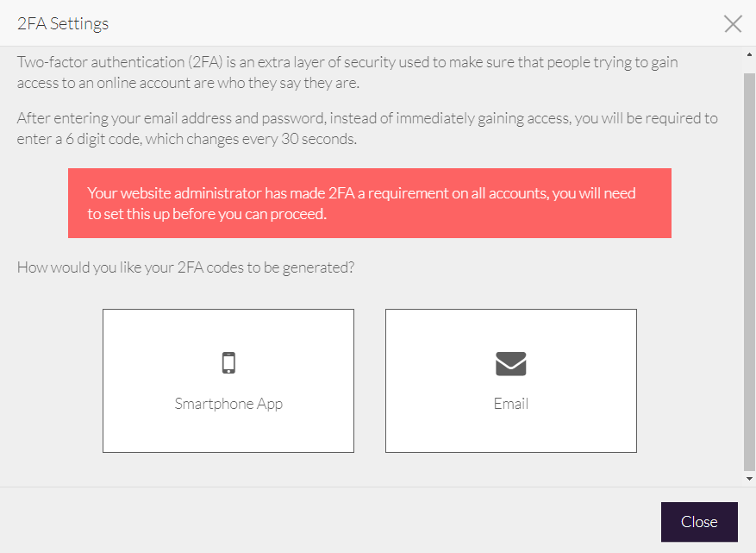Image resolution: width=756 pixels, height=553 pixels.
Task: Click the 'How would you like' question text
Action: coord(185,267)
